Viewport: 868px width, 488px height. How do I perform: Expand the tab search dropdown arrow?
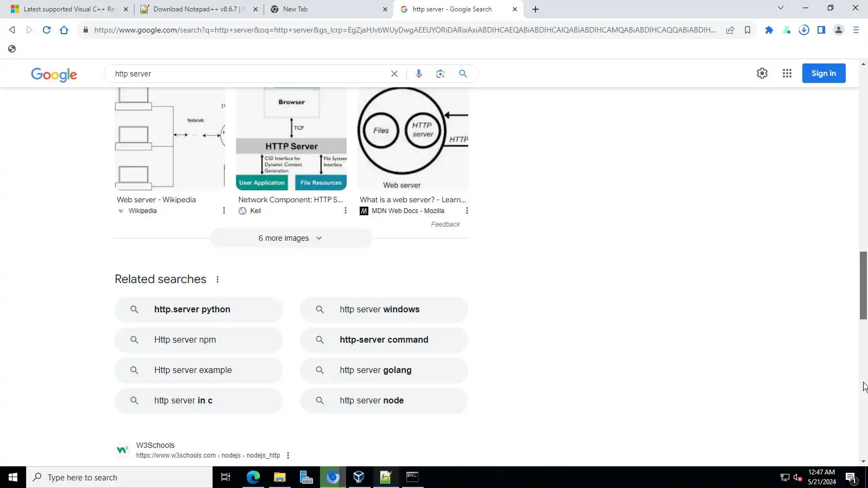point(781,8)
